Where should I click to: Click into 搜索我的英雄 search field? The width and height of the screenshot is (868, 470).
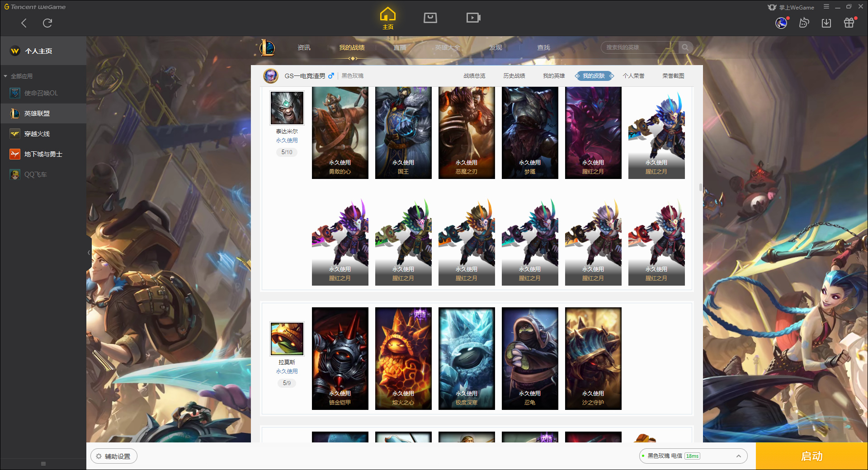tap(640, 47)
